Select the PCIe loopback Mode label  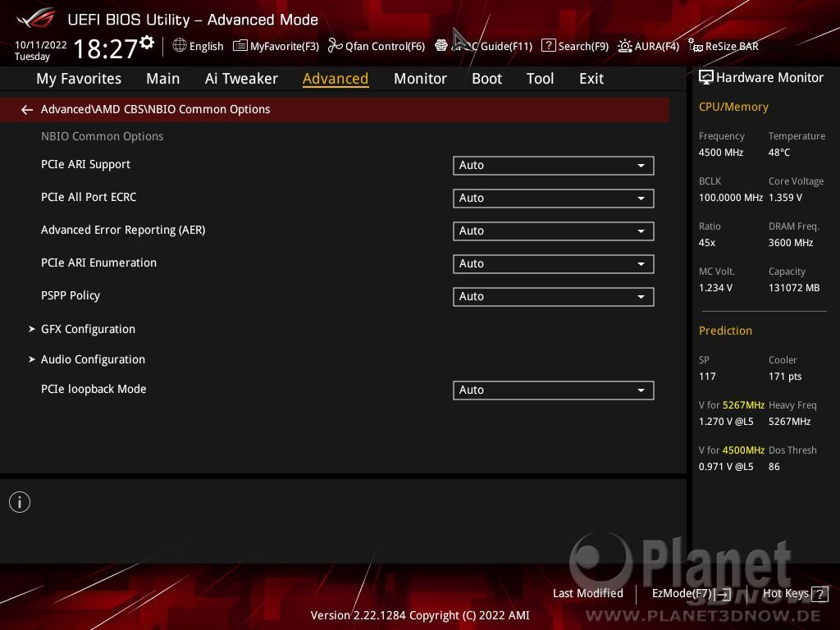click(94, 389)
